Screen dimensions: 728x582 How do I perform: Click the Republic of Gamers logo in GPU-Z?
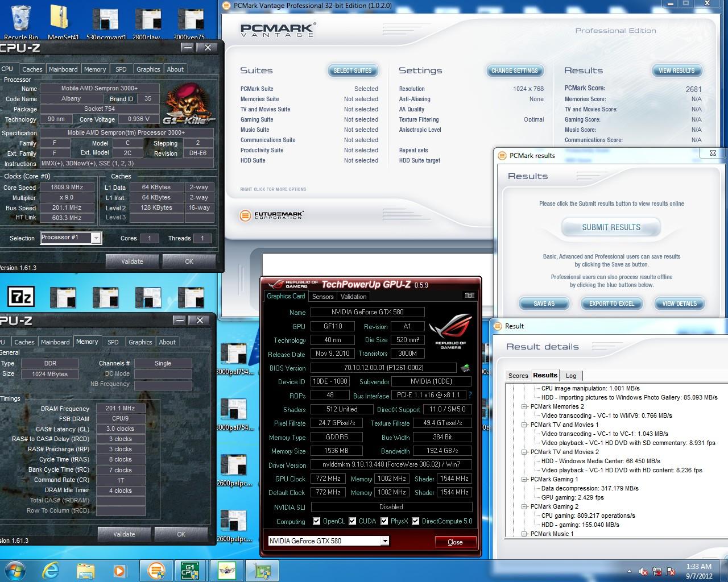(x=450, y=332)
